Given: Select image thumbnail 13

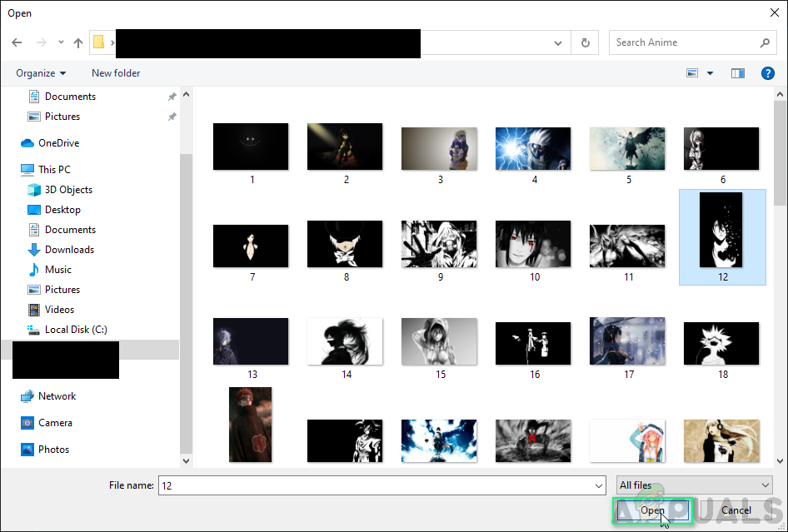Looking at the screenshot, I should [251, 341].
